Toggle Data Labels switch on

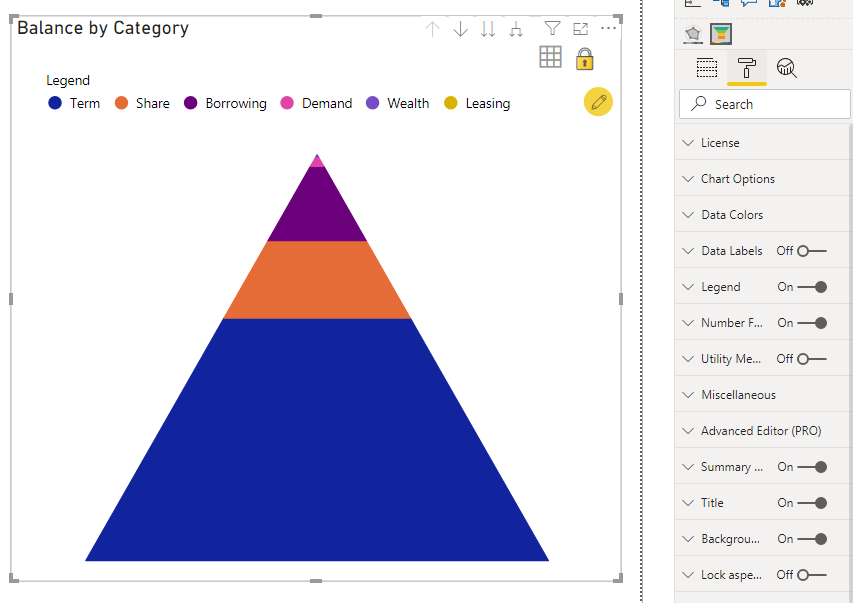tap(812, 251)
